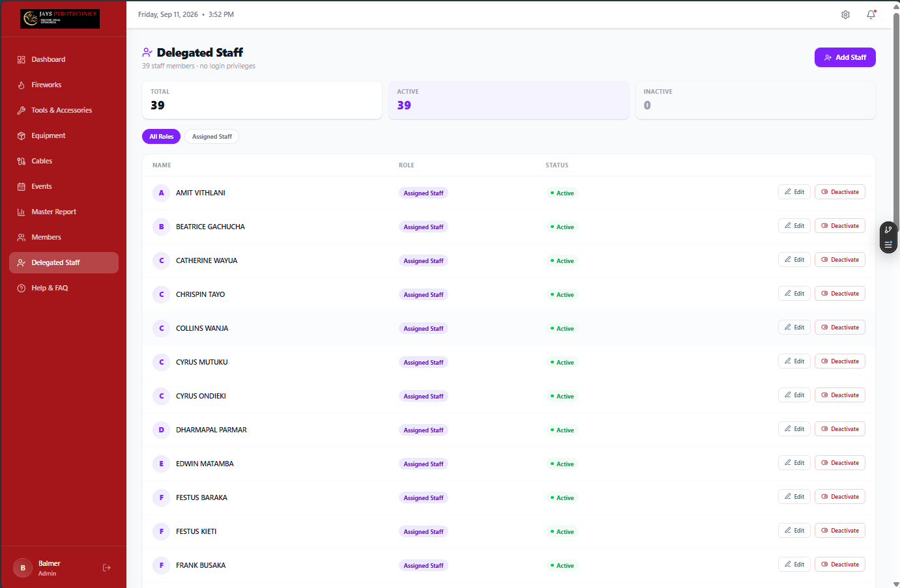The image size is (900, 588).
Task: Click the F avatar for Frank Busaka
Action: [161, 565]
